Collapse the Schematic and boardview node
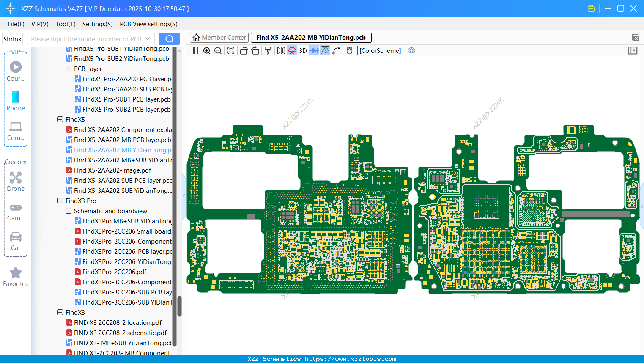The height and width of the screenshot is (363, 644). point(69,211)
